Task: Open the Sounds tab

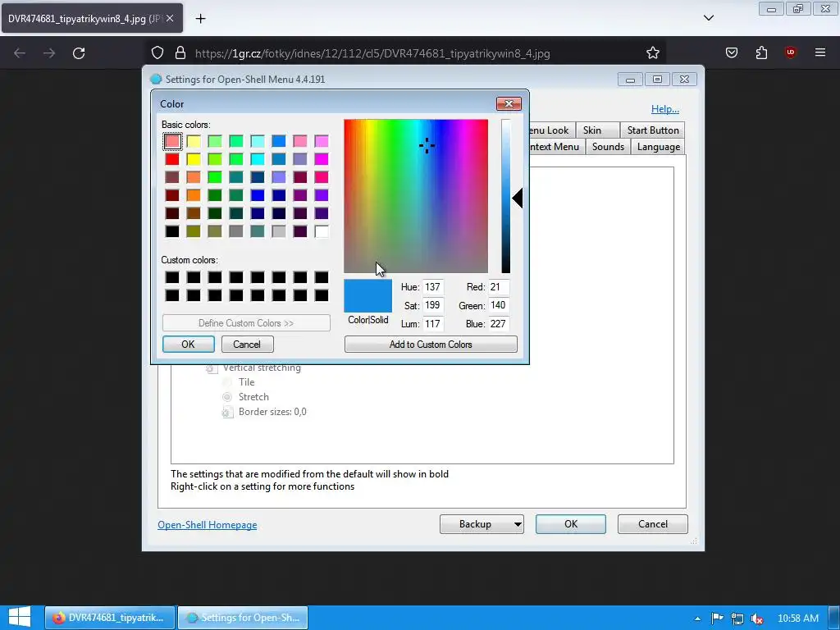Action: (608, 147)
